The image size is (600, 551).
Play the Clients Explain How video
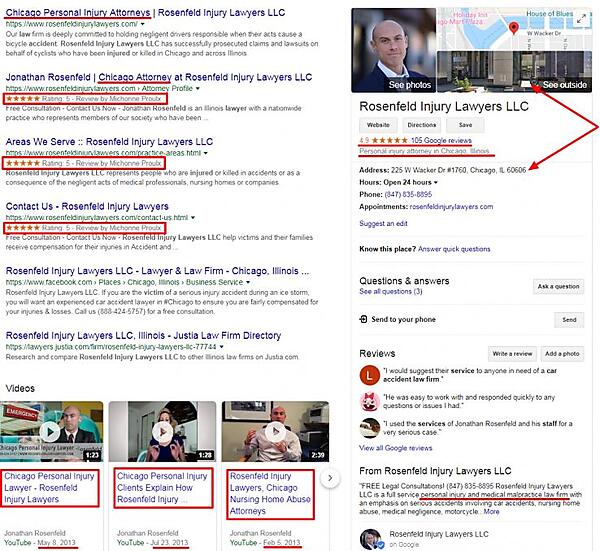pos(162,432)
